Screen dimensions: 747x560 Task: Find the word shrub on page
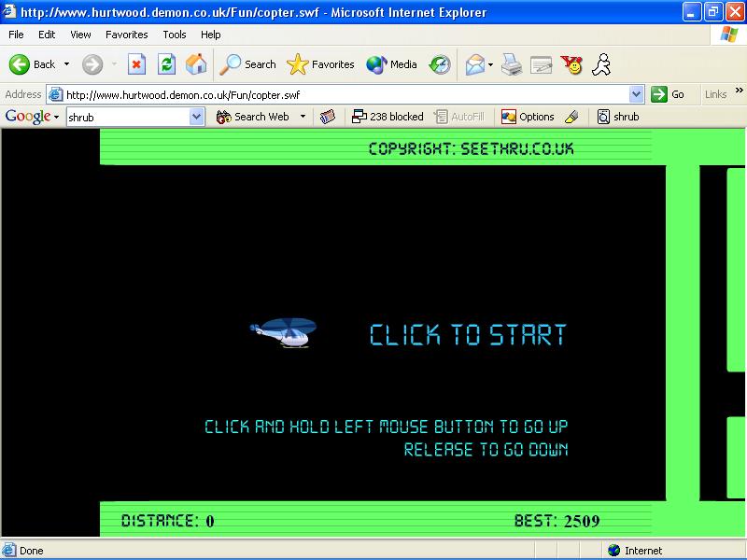(618, 117)
